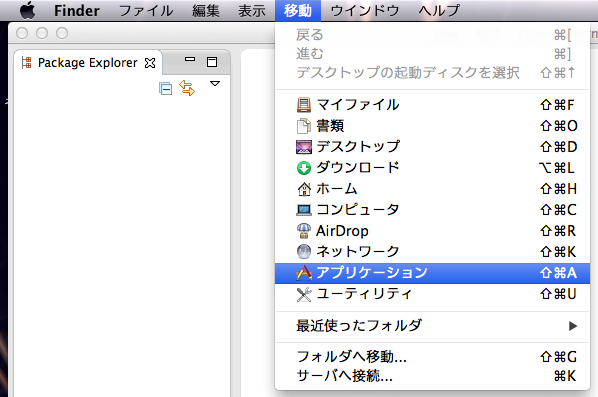Select マイファイル text label
Viewport: 598px width, 397px height.
pos(358,105)
